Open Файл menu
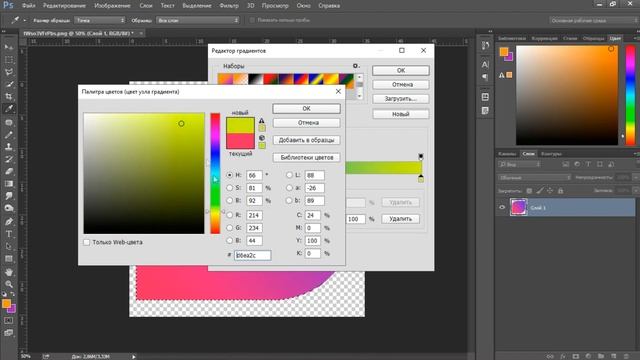This screenshot has width=640, height=360. (28, 6)
